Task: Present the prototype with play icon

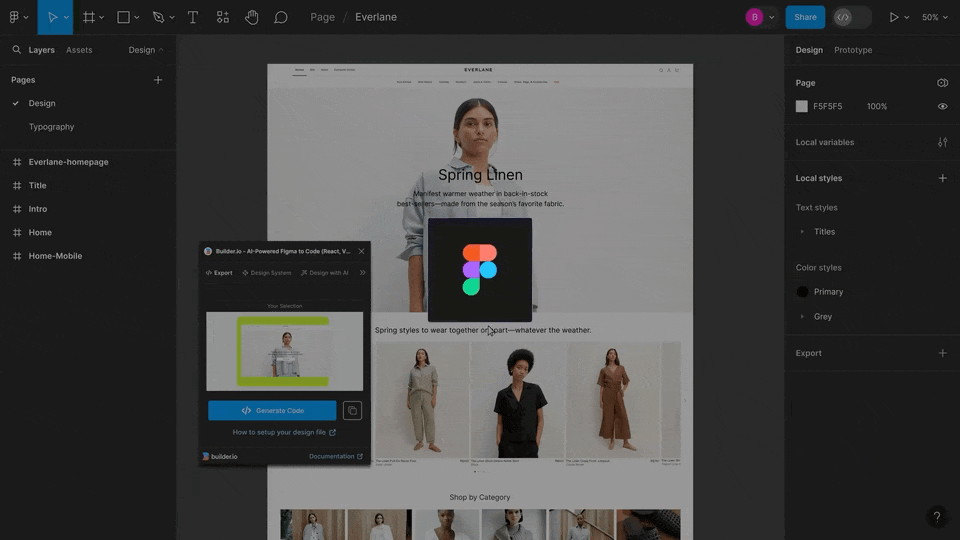Action: point(894,17)
